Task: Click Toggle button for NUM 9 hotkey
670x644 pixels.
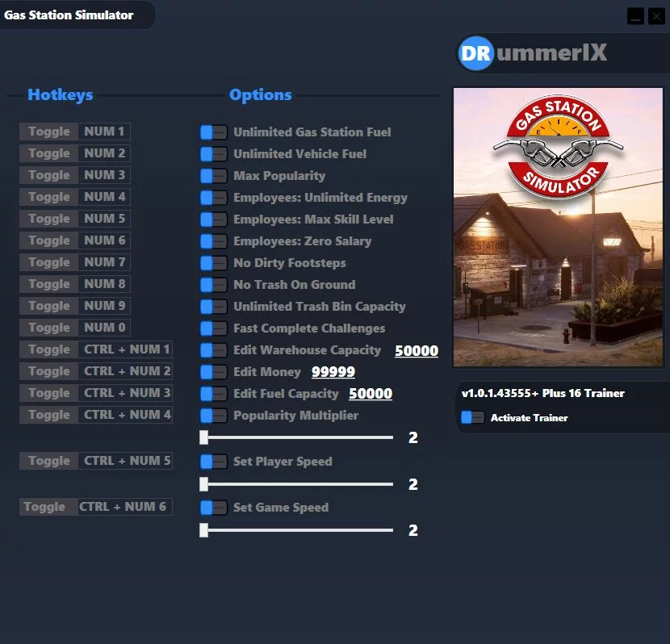Action: (49, 306)
